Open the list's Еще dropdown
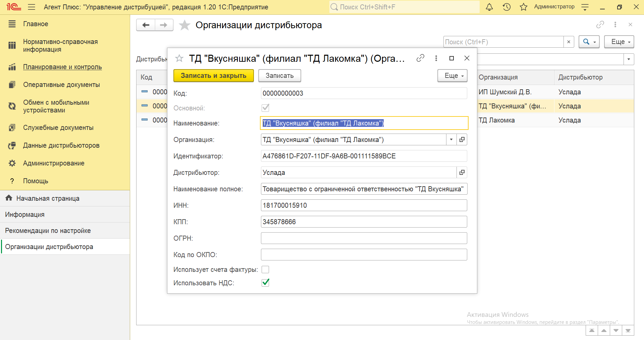 (x=619, y=42)
